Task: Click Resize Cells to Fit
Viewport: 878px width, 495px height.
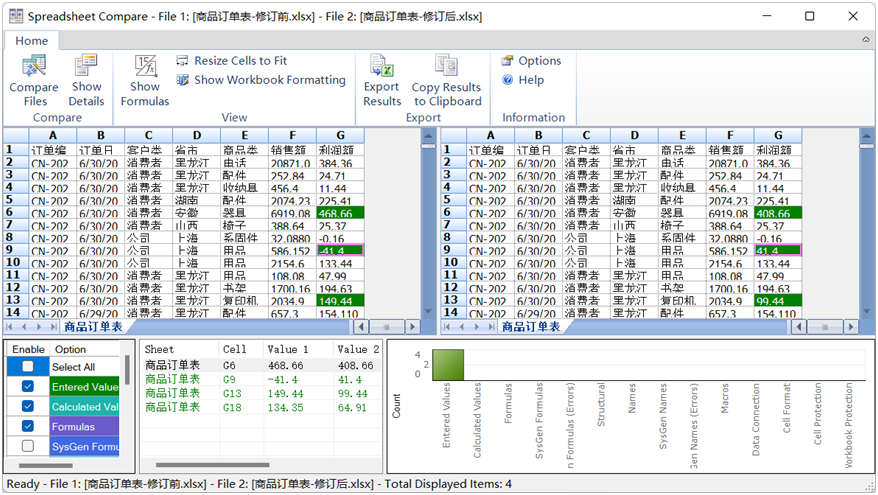Action: click(x=232, y=60)
